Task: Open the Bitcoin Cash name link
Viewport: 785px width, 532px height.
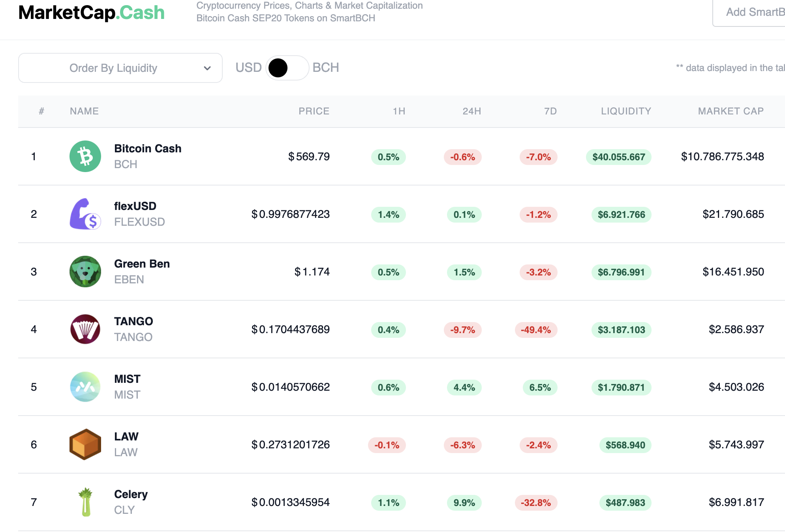Action: (148, 148)
